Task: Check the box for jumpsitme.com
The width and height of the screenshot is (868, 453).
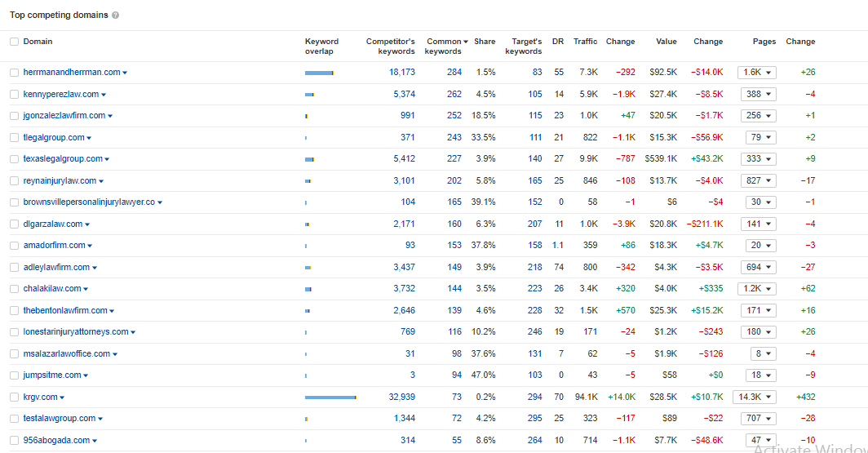Action: pyautogui.click(x=15, y=375)
